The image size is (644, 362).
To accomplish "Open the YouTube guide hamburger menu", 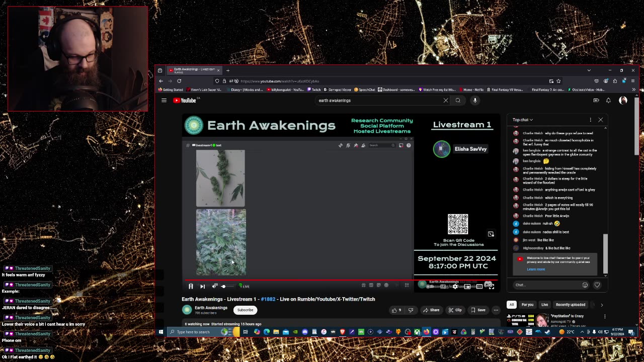I will click(x=164, y=101).
